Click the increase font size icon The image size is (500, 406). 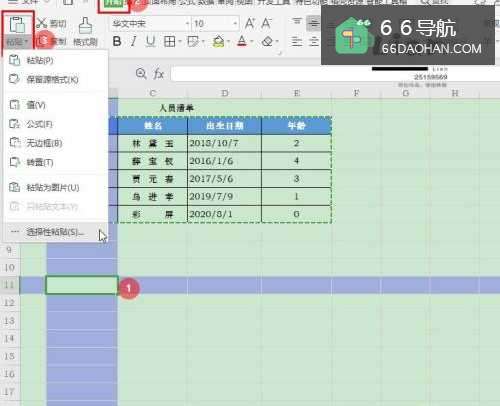pos(250,23)
